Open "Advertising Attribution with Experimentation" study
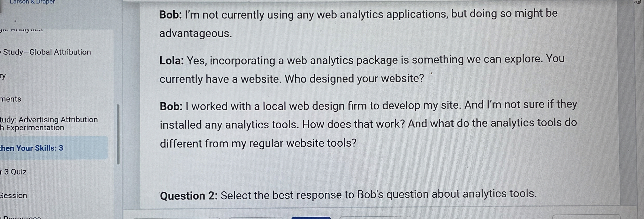Screen dimensions: 644x219 pyautogui.click(x=49, y=123)
